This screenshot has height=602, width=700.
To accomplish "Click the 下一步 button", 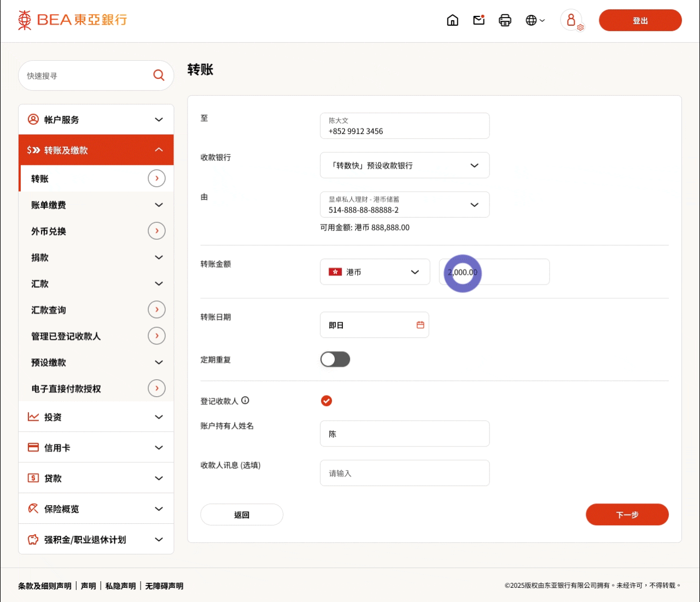I will 627,514.
